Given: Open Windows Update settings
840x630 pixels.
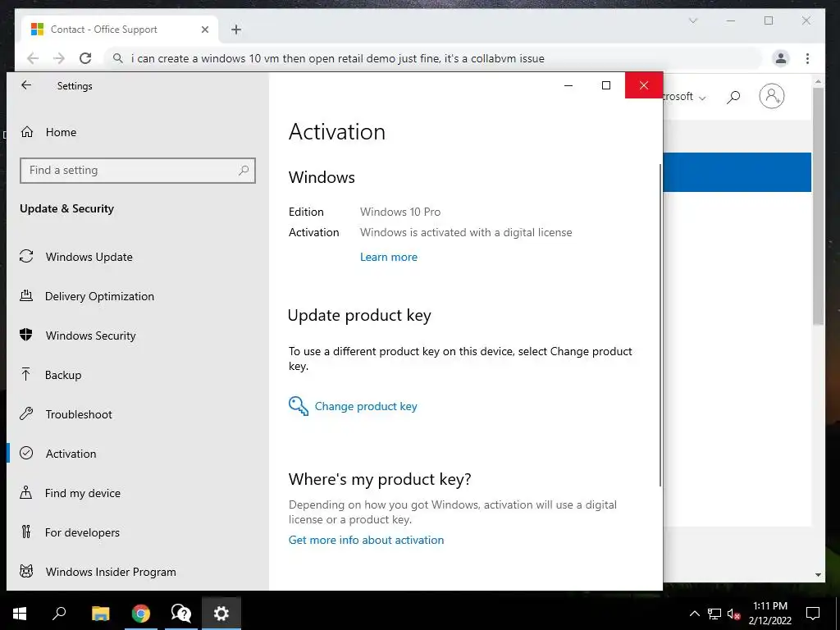Looking at the screenshot, I should (138, 257).
